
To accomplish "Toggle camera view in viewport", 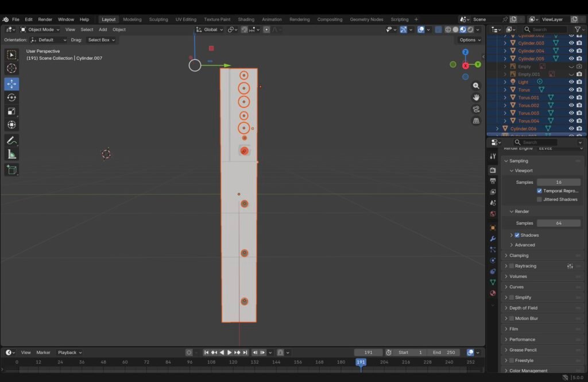I will pyautogui.click(x=476, y=109).
